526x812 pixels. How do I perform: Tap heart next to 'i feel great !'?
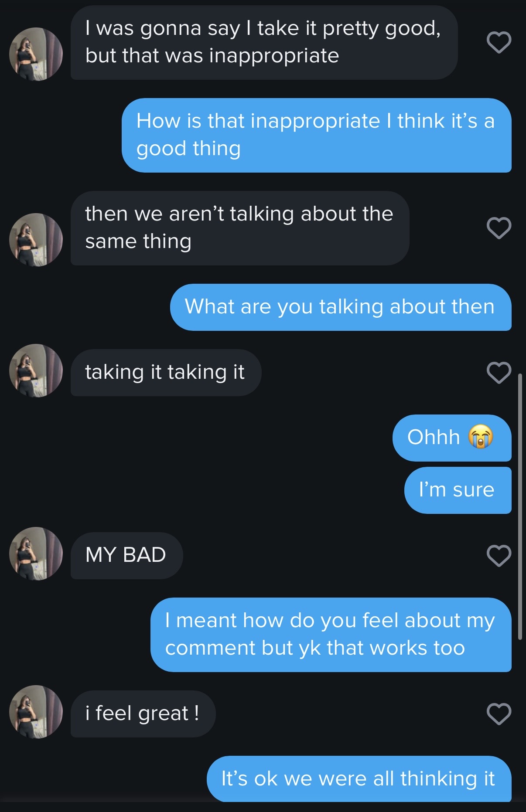[x=499, y=714]
